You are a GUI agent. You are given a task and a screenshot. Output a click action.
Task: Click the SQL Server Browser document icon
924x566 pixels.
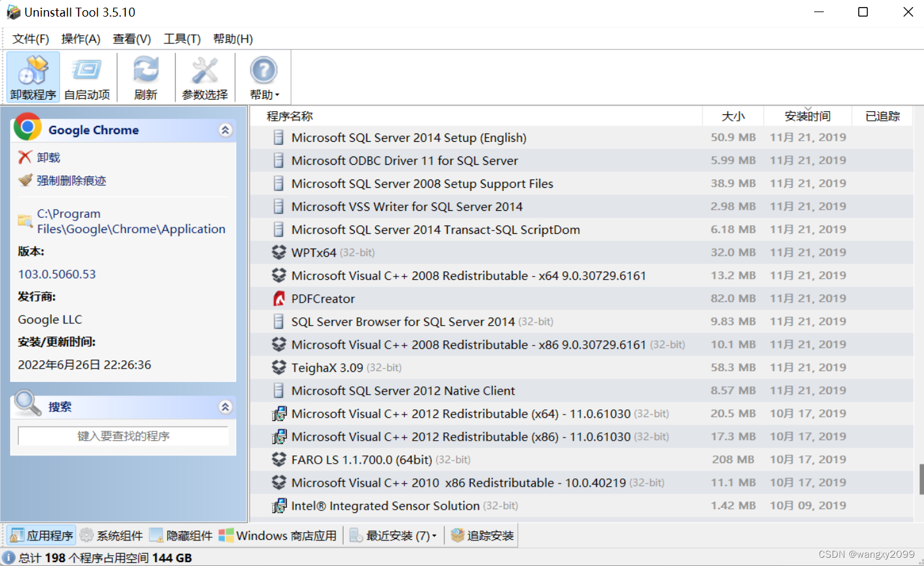tap(278, 321)
